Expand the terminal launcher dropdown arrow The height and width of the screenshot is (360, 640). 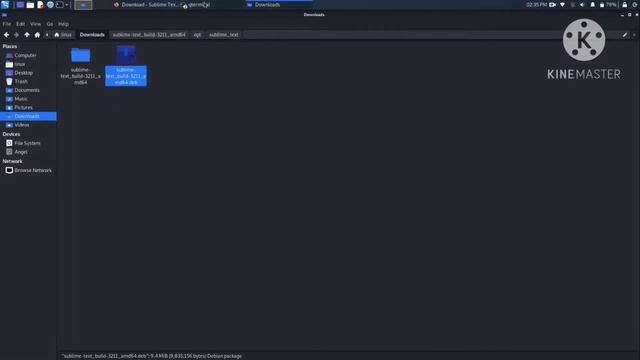point(67,5)
